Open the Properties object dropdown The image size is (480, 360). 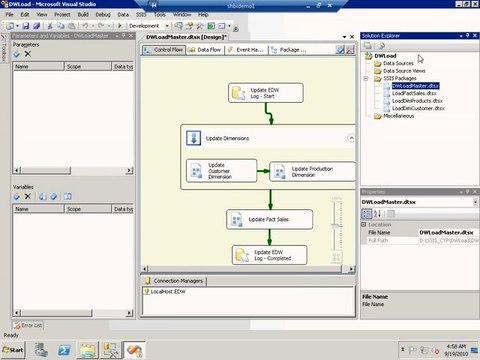[x=476, y=202]
